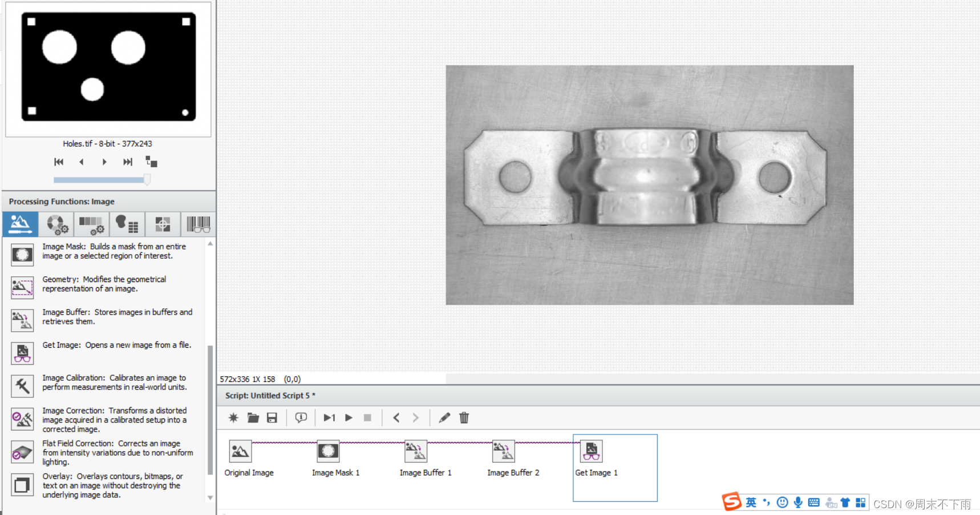Jump to first image in browser
This screenshot has height=515, width=980.
point(59,162)
